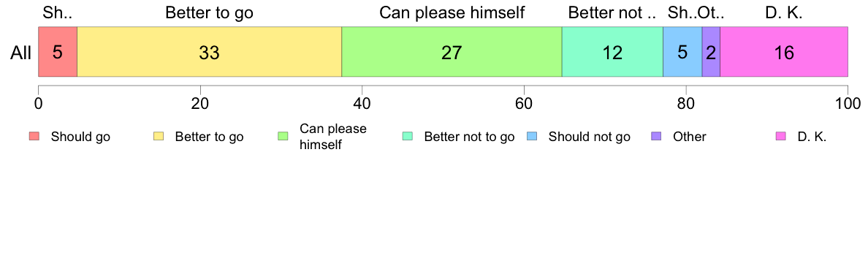
Task: Click the Better to go header above bar
Action: (x=209, y=12)
